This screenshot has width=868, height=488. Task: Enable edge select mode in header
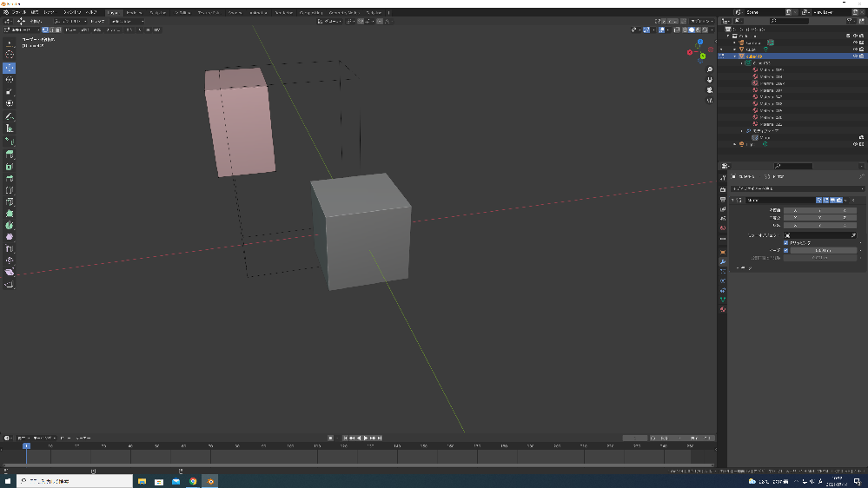click(x=51, y=30)
